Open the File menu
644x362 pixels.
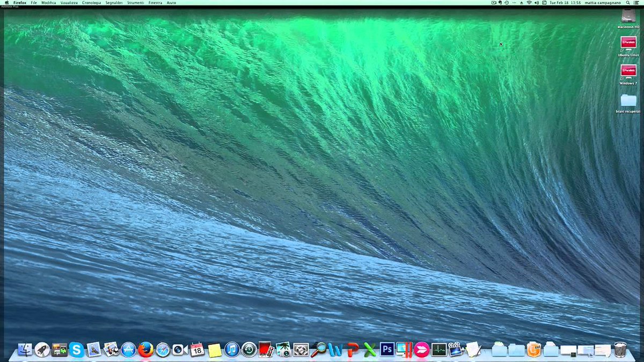34,3
